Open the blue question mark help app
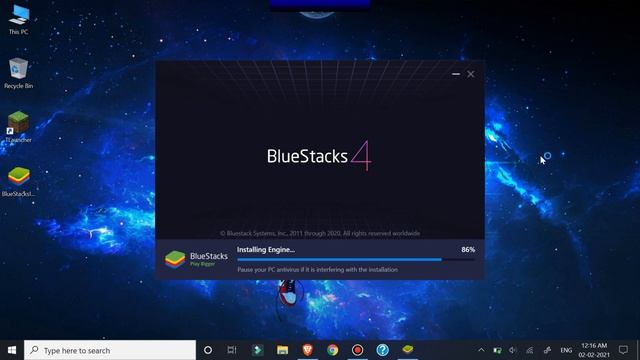This screenshot has height=360, width=640. [382, 350]
